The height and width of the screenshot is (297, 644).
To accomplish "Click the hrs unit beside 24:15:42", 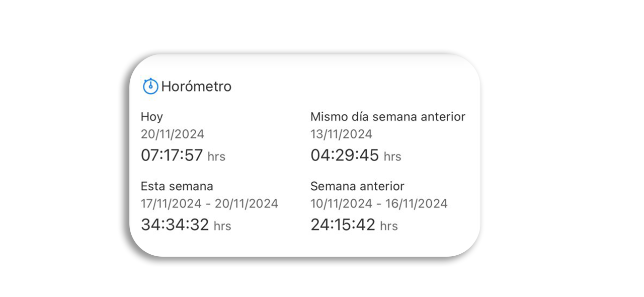I will pyautogui.click(x=389, y=226).
